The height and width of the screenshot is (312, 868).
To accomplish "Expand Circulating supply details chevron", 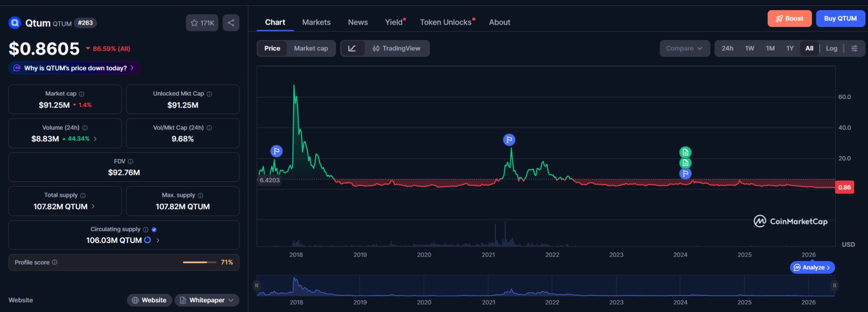I will pyautogui.click(x=158, y=240).
